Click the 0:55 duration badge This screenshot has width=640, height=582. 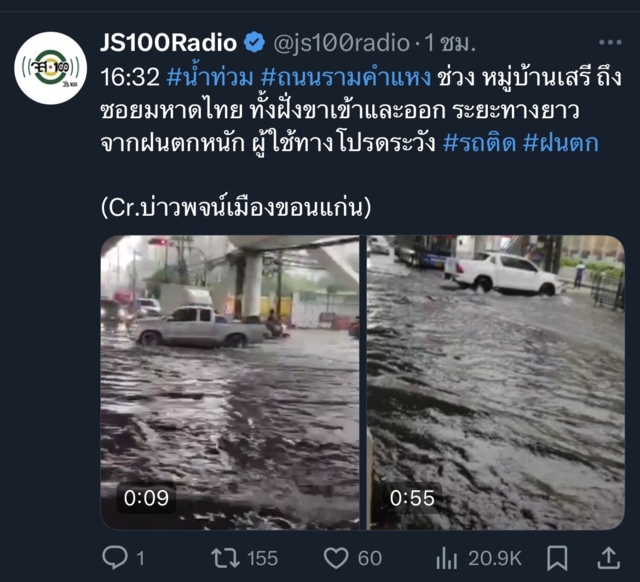pos(412,498)
